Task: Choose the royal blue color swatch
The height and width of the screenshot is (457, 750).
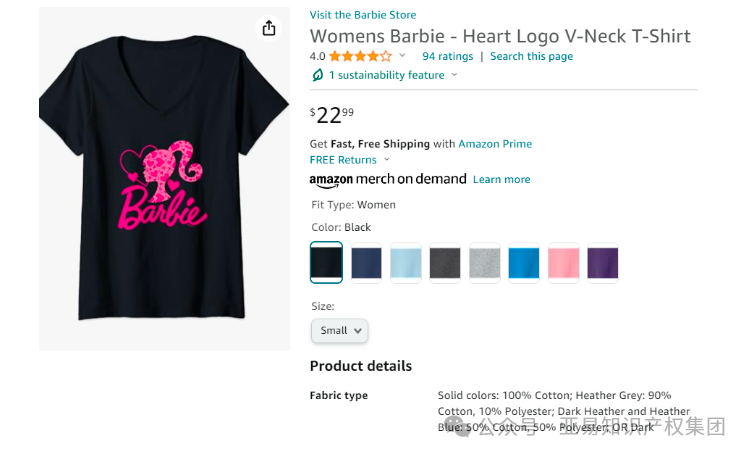Action: [x=524, y=263]
